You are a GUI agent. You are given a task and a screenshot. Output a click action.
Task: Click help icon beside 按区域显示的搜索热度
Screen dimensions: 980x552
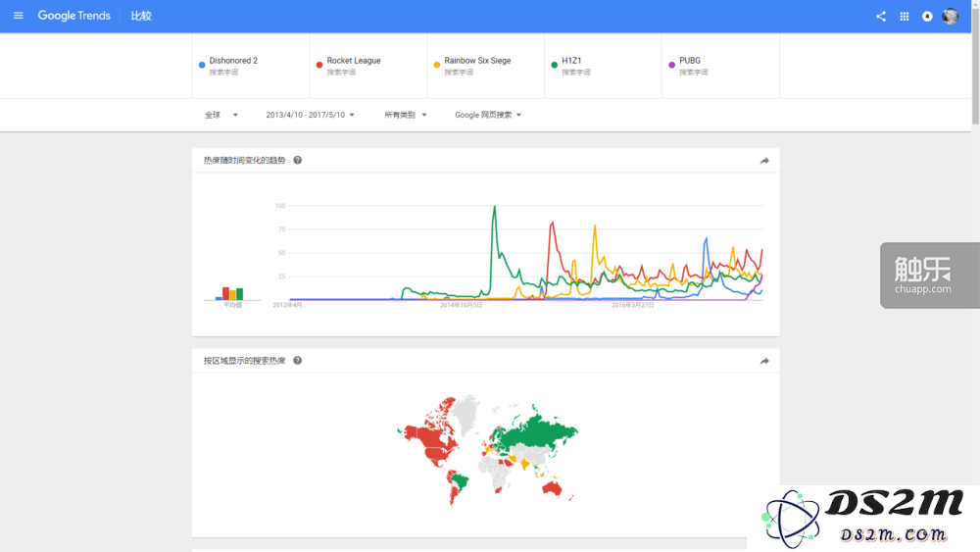(x=298, y=360)
